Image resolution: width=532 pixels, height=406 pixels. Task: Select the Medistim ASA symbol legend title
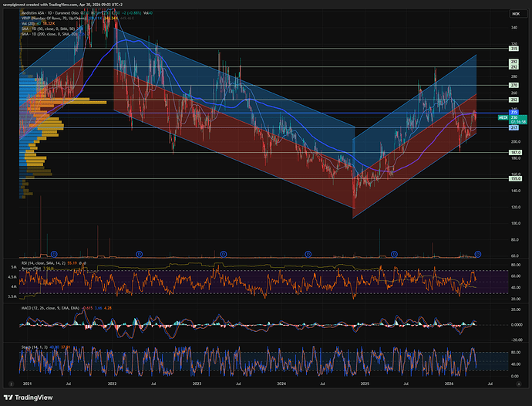pyautogui.click(x=50, y=13)
